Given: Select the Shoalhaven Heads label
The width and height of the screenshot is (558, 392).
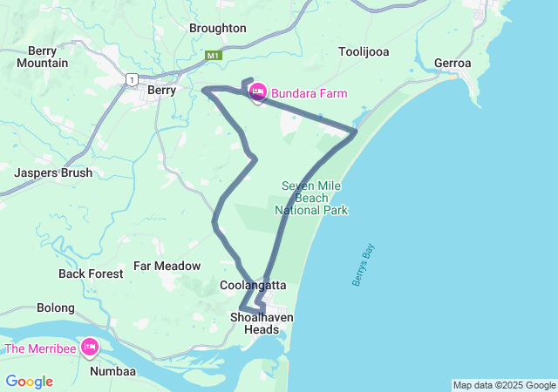Looking at the screenshot, I should click(262, 323).
